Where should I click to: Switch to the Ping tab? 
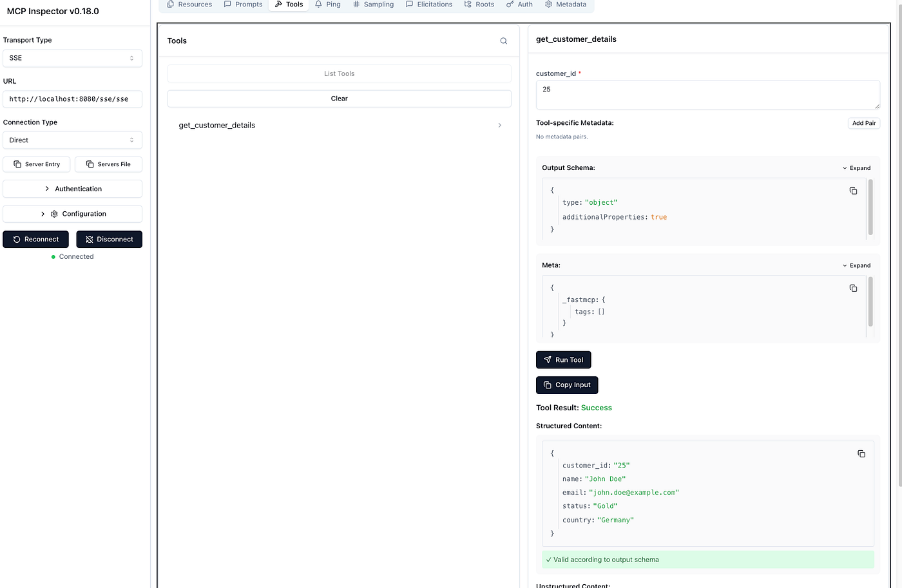click(x=328, y=5)
